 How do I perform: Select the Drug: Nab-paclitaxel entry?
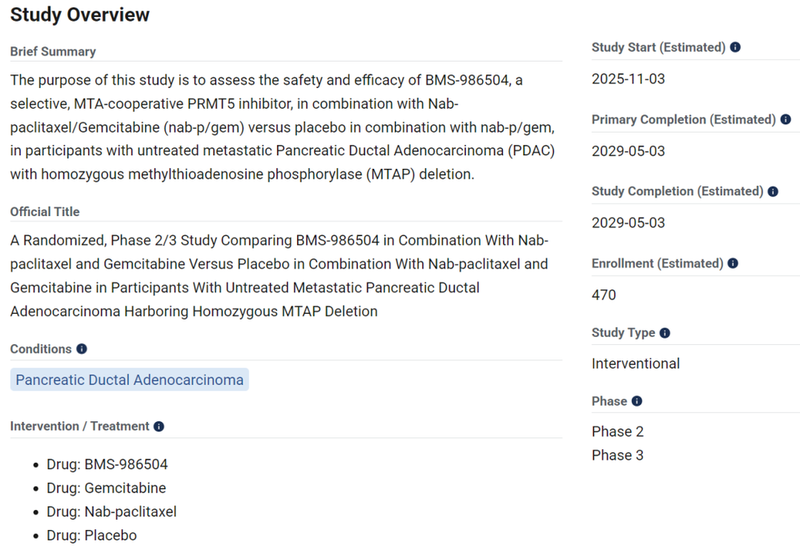pyautogui.click(x=112, y=512)
